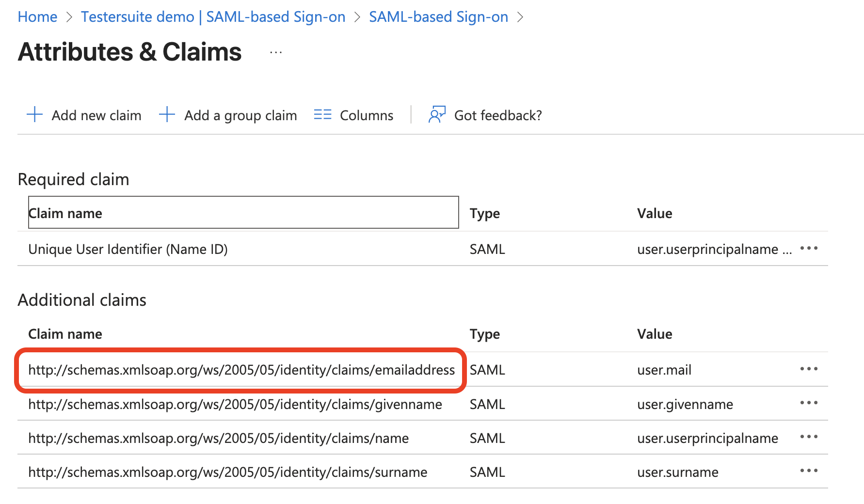
Task: Click the Columns list icon
Action: pos(322,115)
